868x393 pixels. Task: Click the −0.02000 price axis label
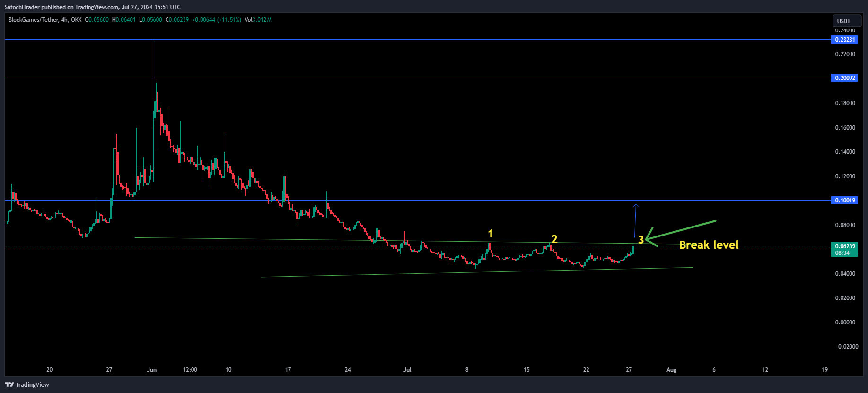tap(847, 347)
